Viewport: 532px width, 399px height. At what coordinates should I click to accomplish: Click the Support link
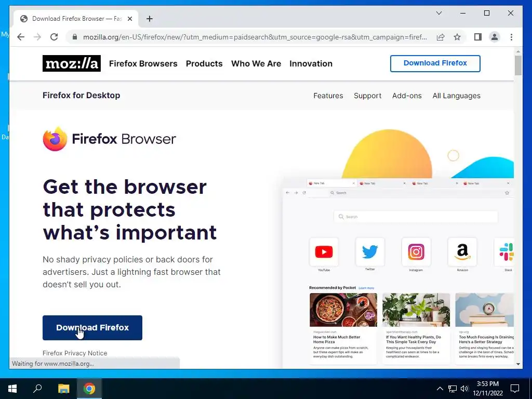[x=367, y=96]
